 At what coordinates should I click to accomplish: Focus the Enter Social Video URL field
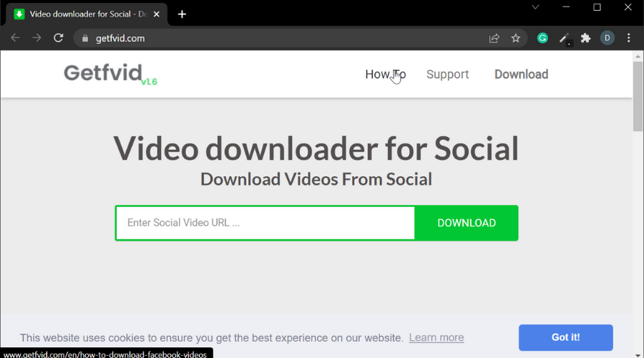[x=265, y=223]
